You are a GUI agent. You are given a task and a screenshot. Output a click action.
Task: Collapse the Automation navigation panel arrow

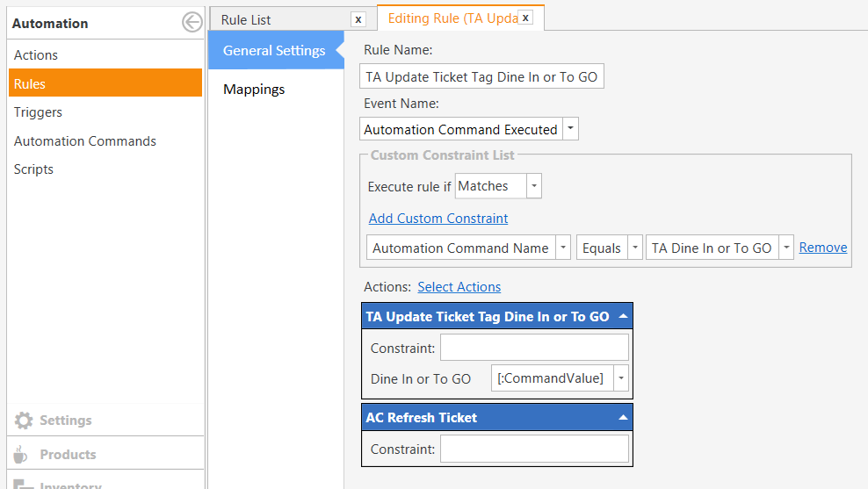(192, 23)
